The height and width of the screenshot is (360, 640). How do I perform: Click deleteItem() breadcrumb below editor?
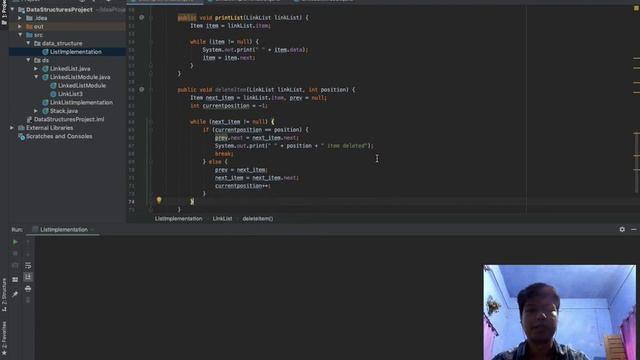pyautogui.click(x=258, y=219)
